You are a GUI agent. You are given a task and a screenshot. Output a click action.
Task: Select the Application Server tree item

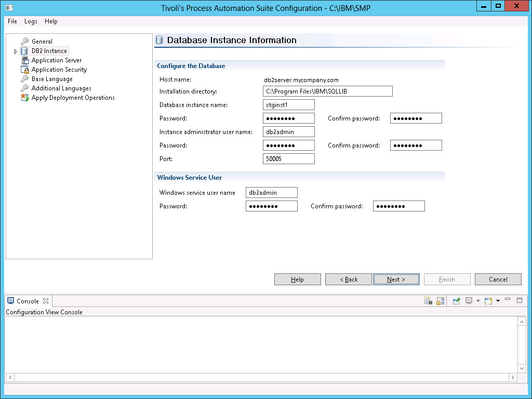click(56, 60)
